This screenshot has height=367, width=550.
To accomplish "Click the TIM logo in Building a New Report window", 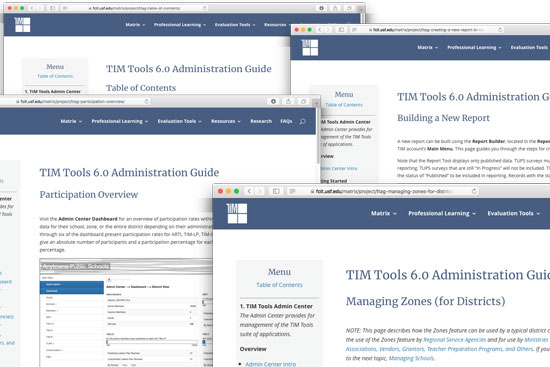I will coord(310,47).
